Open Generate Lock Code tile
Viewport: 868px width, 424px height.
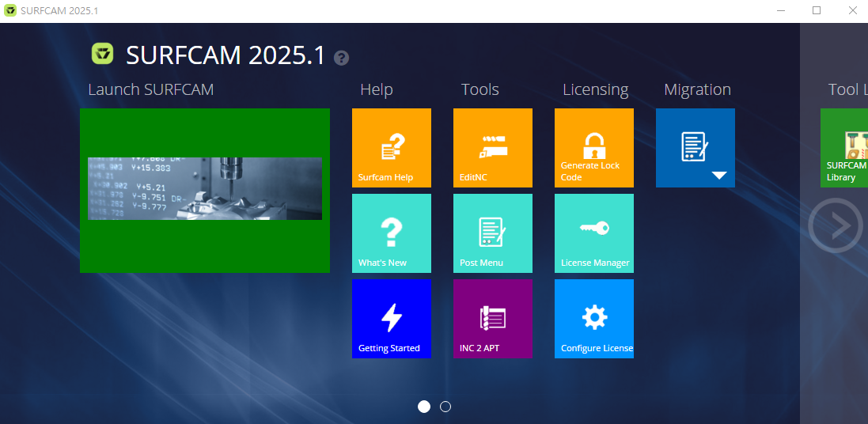[594, 148]
